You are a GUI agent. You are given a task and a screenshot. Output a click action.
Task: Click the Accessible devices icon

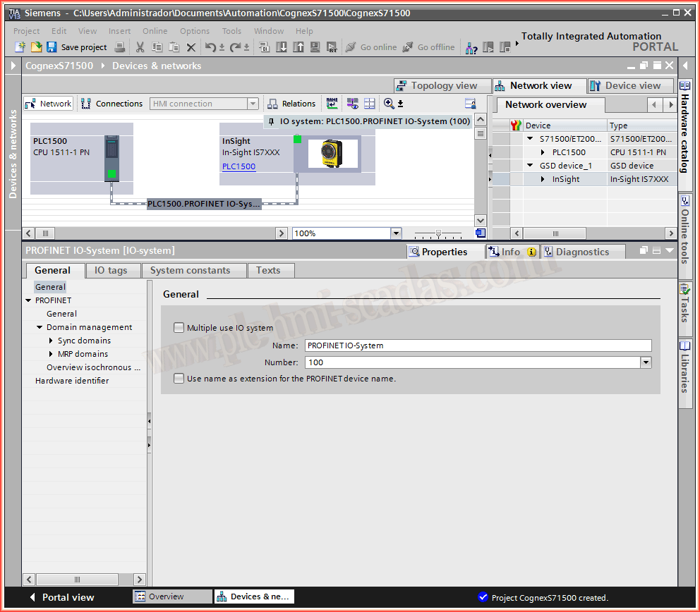471,47
